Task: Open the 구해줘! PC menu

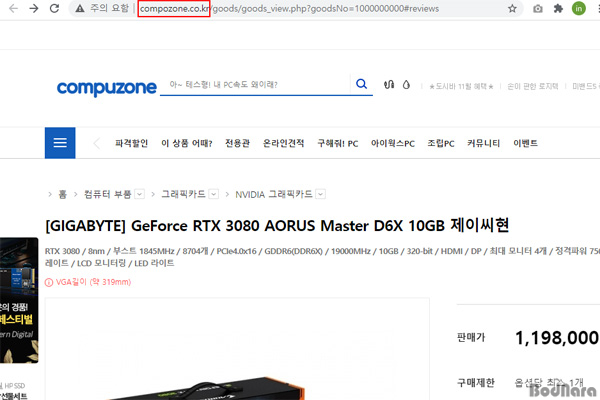Action: 338,143
